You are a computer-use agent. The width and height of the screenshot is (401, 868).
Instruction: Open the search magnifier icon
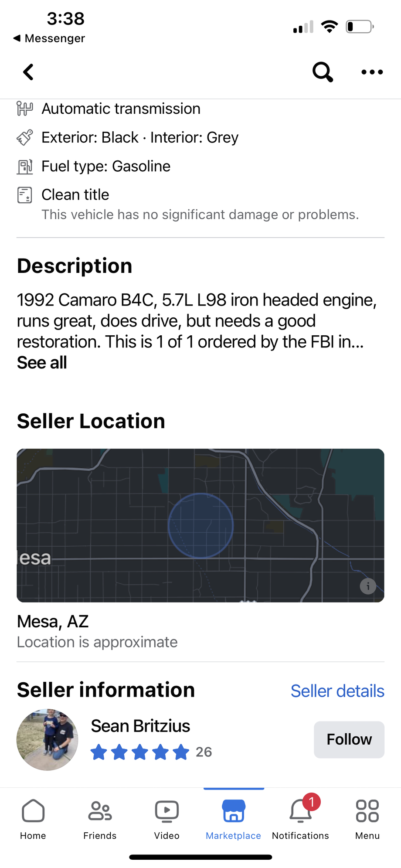tap(323, 72)
